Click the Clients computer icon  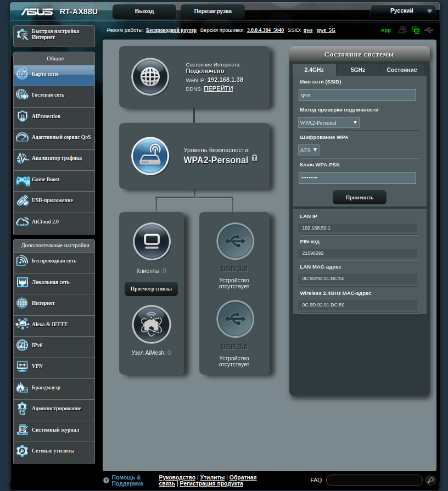tap(152, 242)
